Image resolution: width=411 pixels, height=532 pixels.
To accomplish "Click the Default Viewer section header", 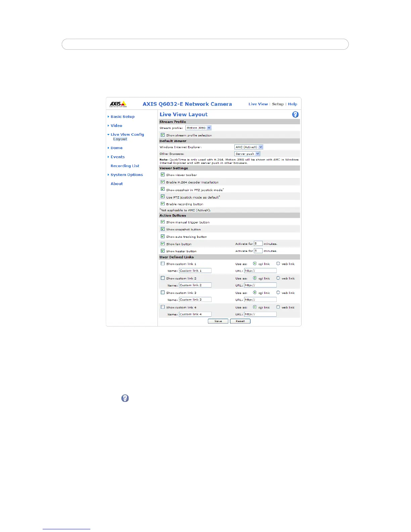I will pyautogui.click(x=229, y=141).
